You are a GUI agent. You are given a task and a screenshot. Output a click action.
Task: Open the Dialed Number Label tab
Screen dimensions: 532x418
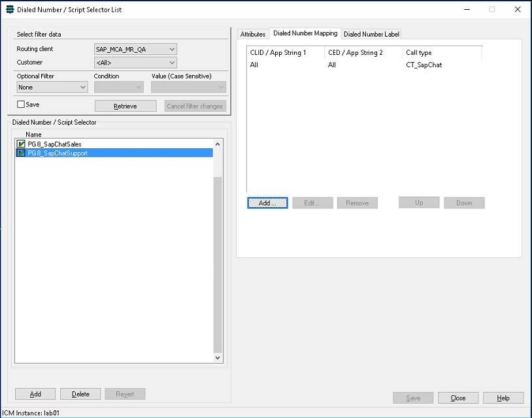[x=371, y=34]
